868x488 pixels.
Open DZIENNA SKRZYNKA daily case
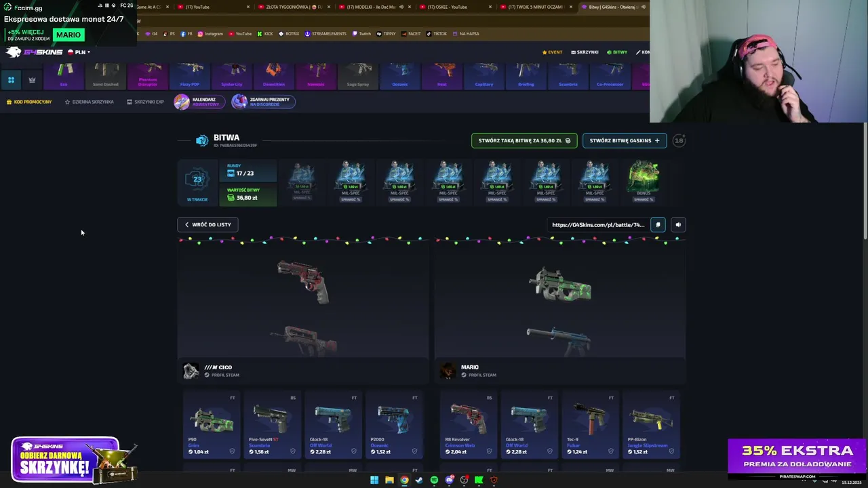(90, 102)
